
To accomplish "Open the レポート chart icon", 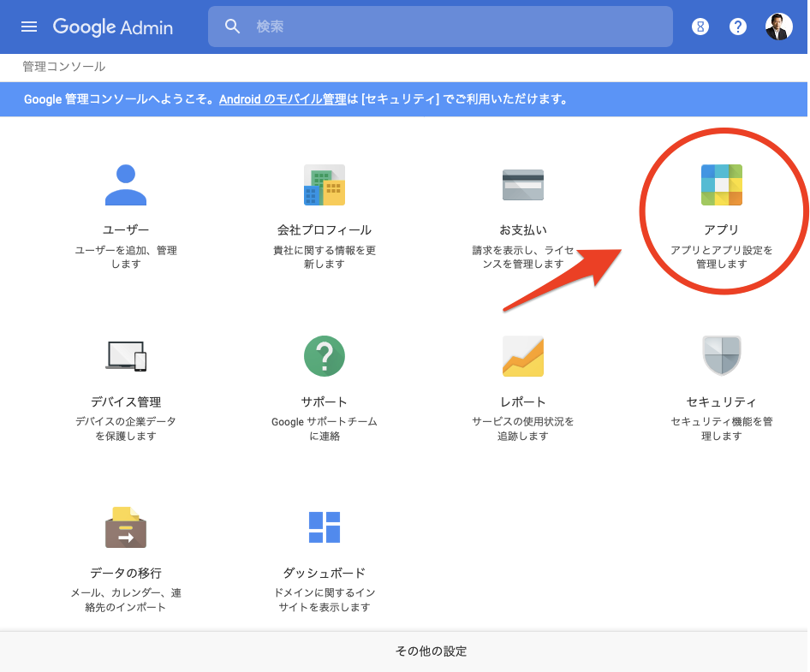I will click(x=523, y=355).
